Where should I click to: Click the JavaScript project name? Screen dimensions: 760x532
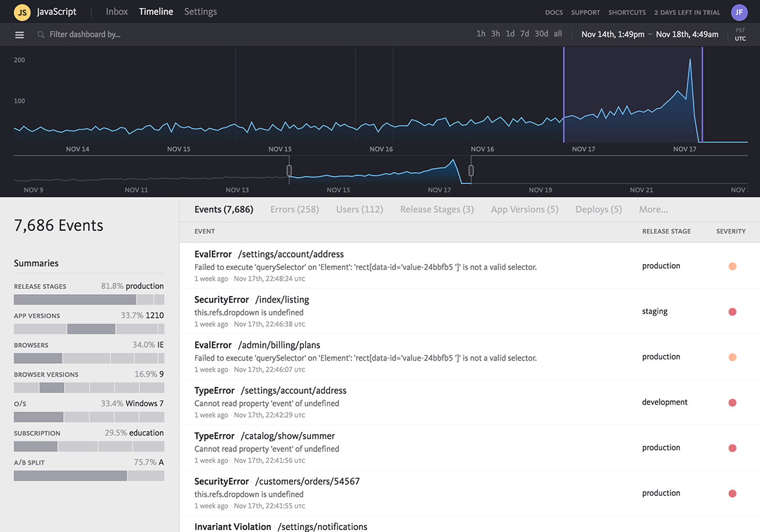[57, 12]
